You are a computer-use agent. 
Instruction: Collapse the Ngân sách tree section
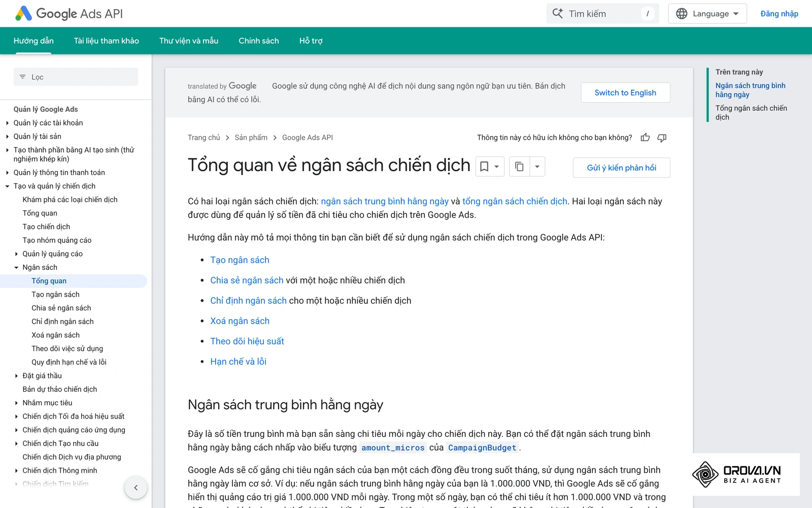(16, 268)
